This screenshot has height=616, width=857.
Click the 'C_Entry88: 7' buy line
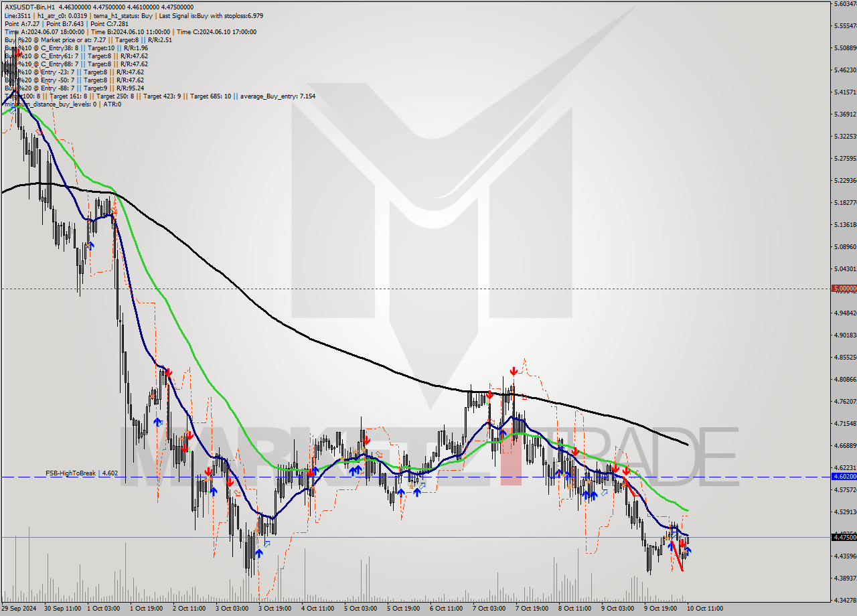pos(76,64)
